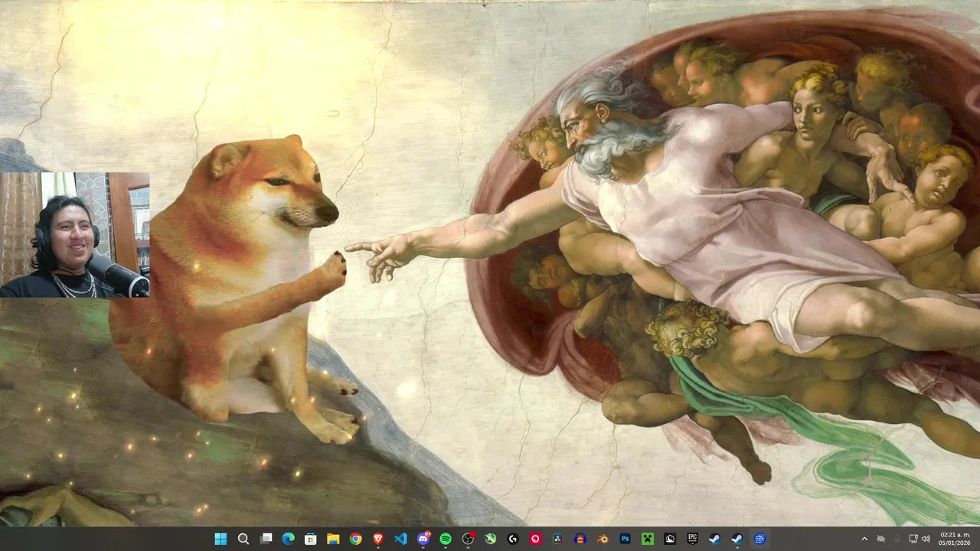Open OneDrive crossed-cloud tray icon

coord(880,539)
